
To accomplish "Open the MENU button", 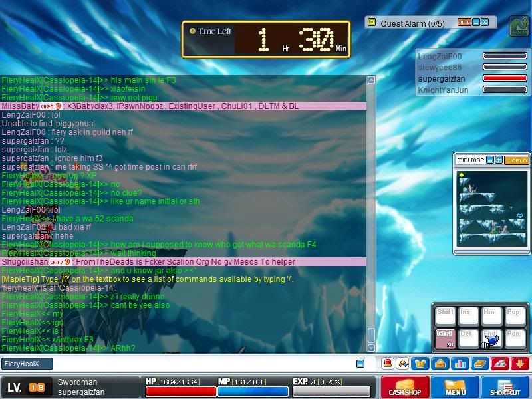I will point(455,387).
